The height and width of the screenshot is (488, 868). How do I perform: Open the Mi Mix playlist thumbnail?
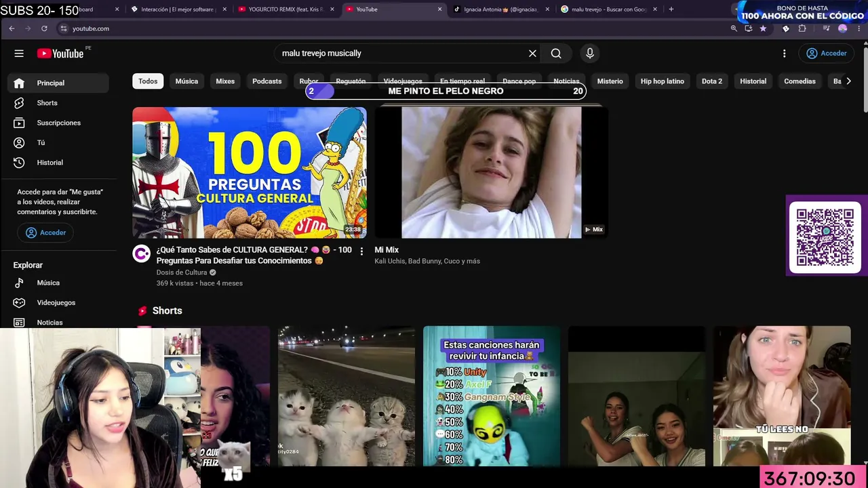tap(491, 172)
